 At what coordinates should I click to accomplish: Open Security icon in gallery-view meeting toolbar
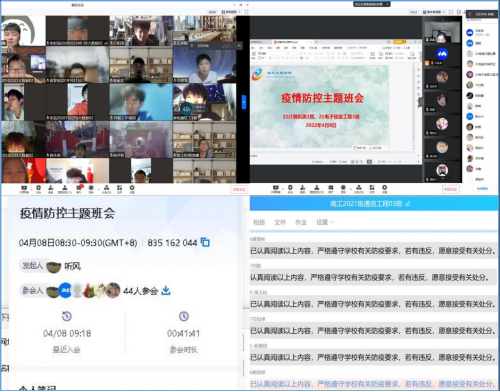pos(38,189)
